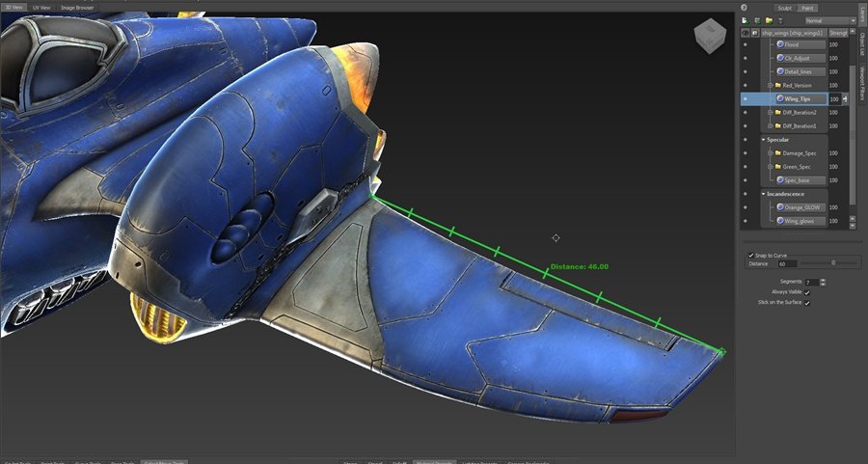Hide the Detail_lines layer via its visibility dot
This screenshot has width=868, height=464.
(746, 71)
